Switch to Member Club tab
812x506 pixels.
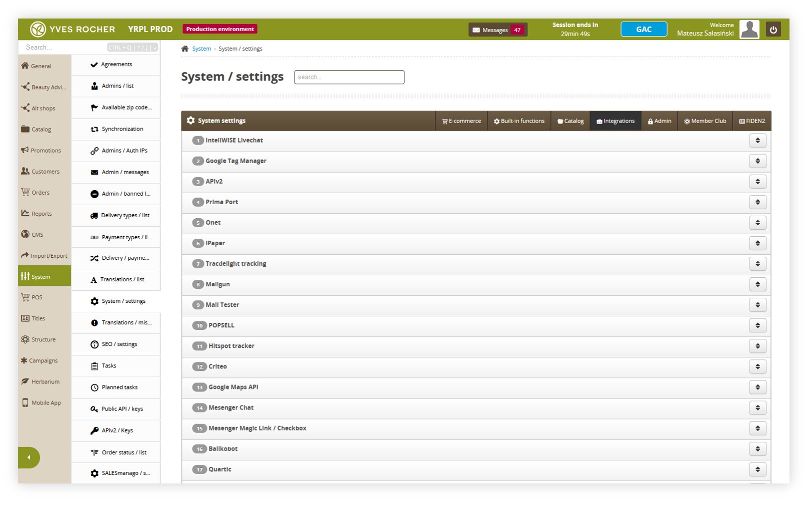pyautogui.click(x=705, y=121)
